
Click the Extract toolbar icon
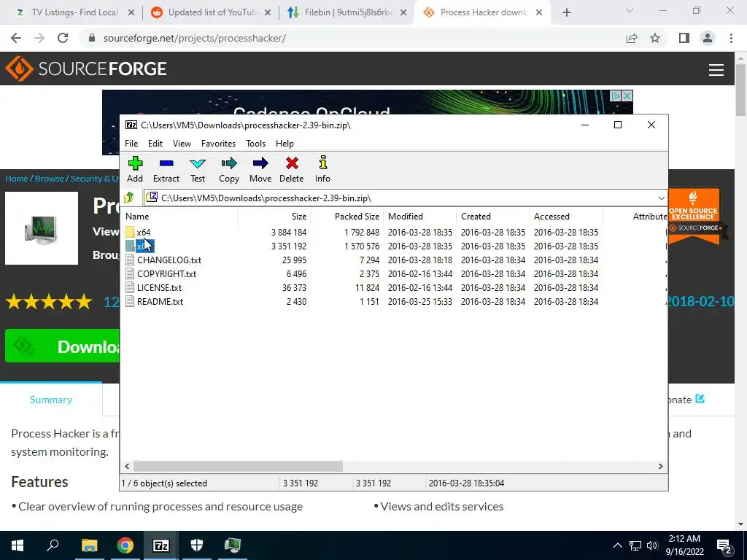click(x=166, y=164)
